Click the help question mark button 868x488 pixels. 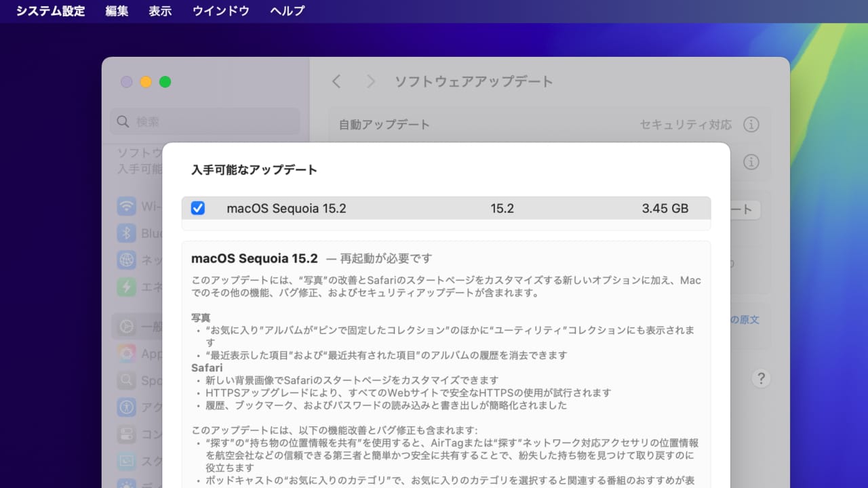tap(761, 378)
